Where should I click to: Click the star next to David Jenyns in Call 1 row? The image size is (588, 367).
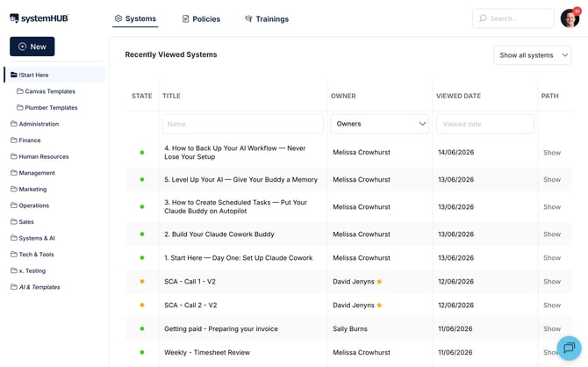[x=379, y=282]
